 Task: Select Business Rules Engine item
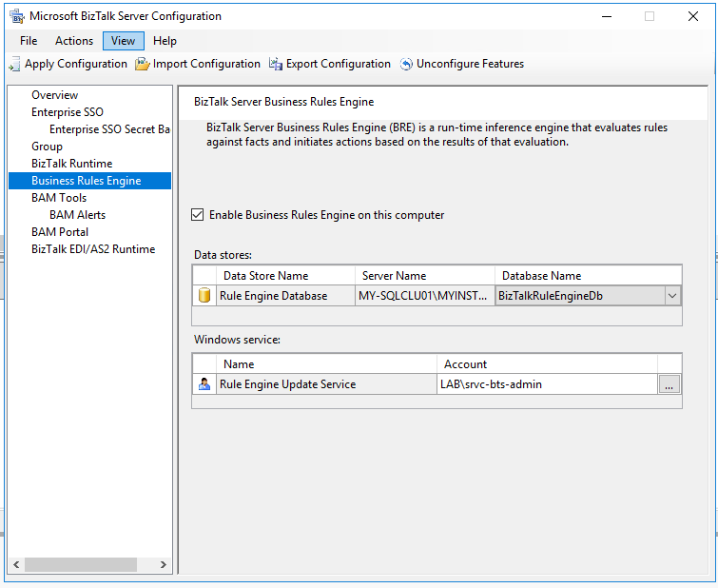click(89, 181)
